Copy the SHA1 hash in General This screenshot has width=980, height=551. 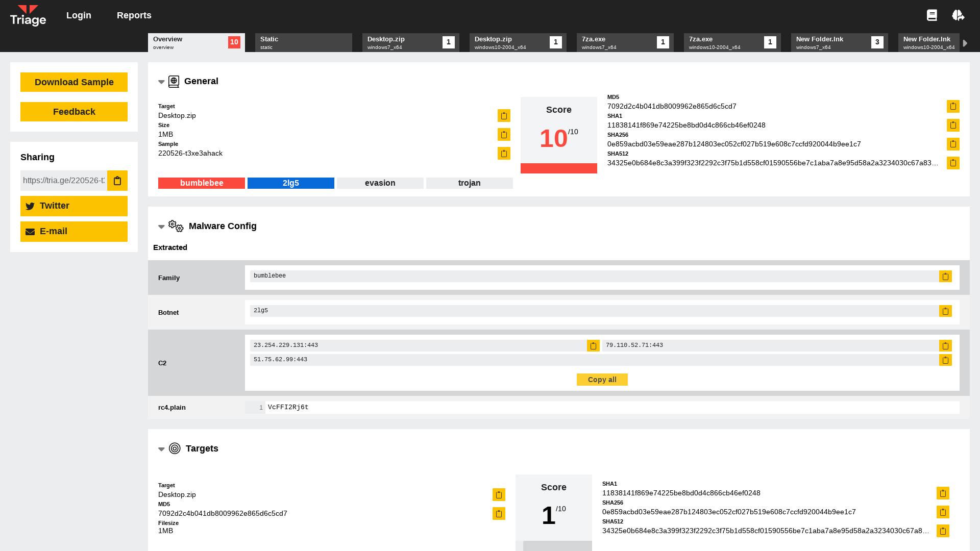pos(953,125)
